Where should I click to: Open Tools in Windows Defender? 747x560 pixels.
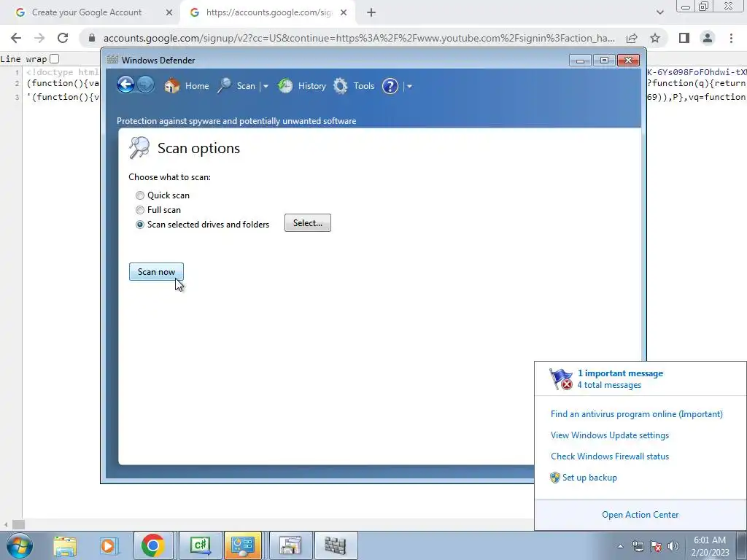354,86
